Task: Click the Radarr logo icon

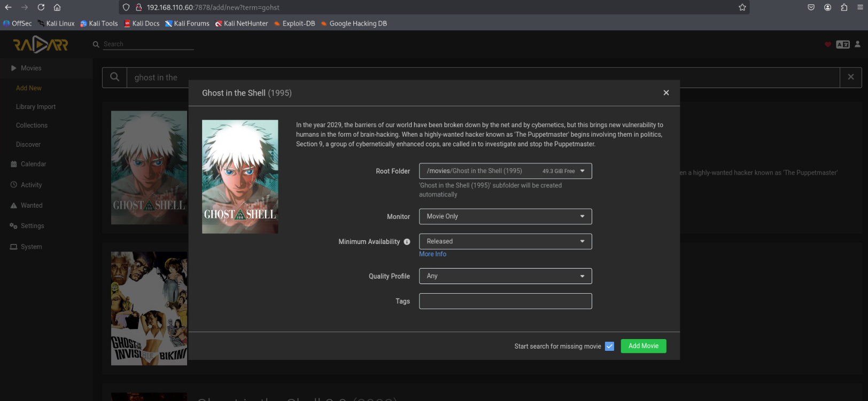Action: pos(41,45)
